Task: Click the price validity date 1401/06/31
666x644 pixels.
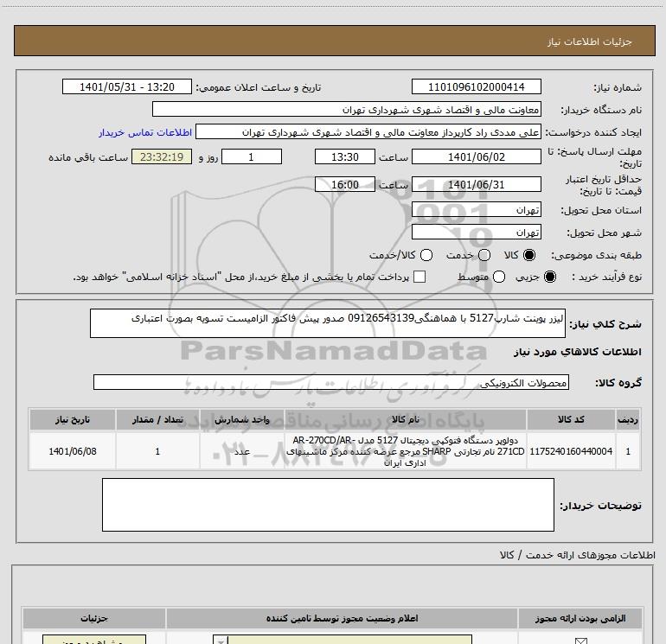Action: 476,184
